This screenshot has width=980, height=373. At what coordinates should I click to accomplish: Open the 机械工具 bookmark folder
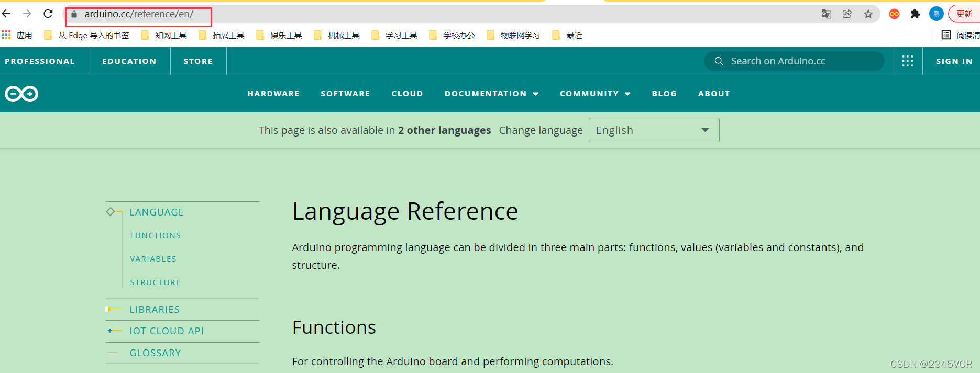coord(337,35)
